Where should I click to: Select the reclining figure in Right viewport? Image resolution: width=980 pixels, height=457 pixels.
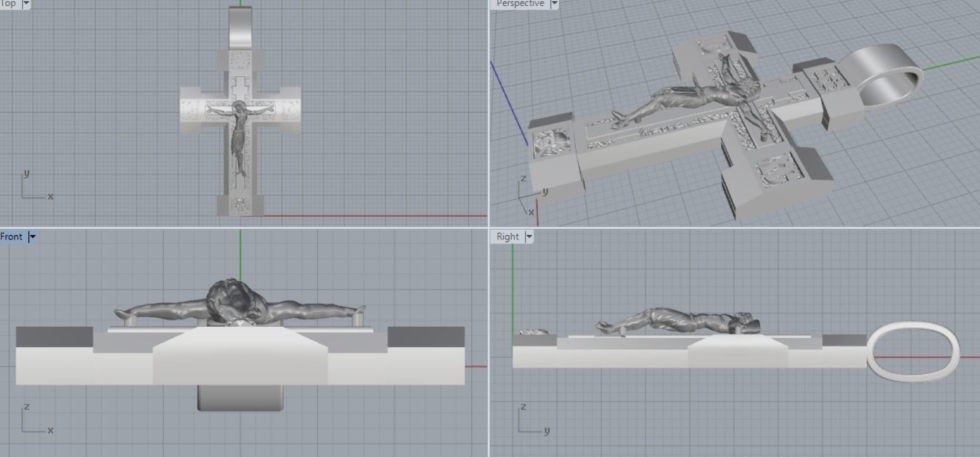677,320
